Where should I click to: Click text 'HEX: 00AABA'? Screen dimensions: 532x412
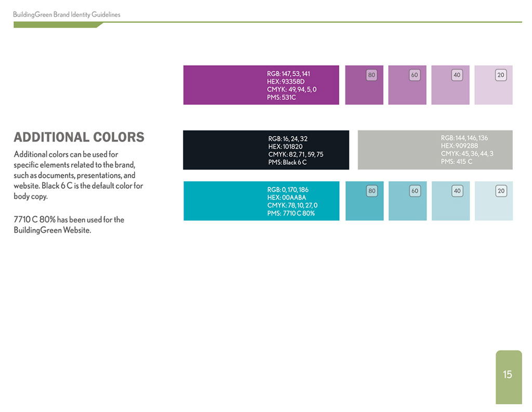(x=287, y=197)
